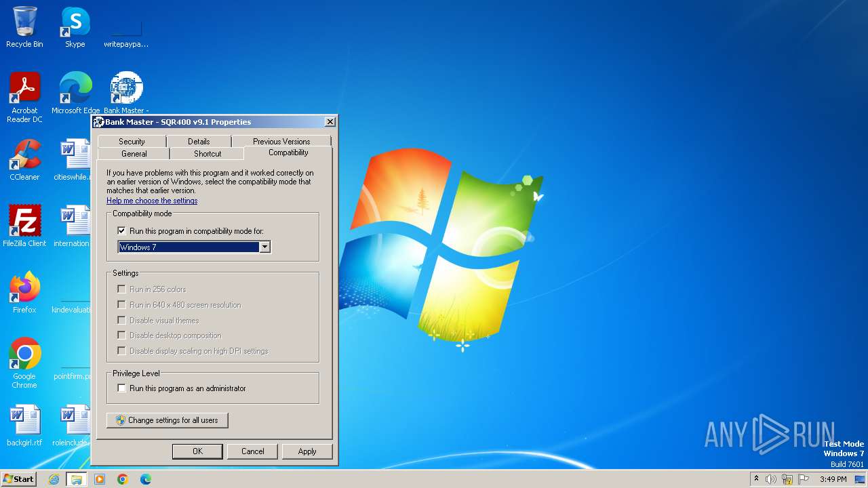The image size is (868, 488).
Task: Open the Firefox desktop shortcut
Action: [24, 293]
